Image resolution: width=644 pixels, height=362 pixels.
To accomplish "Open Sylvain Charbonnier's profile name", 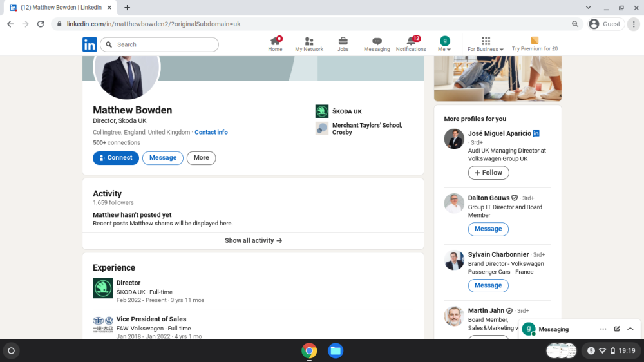I will (x=498, y=255).
